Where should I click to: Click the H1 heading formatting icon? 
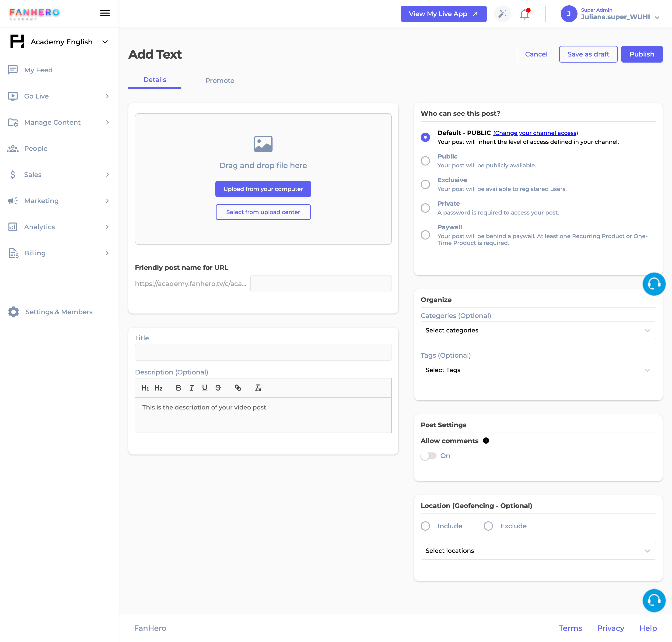[145, 387]
